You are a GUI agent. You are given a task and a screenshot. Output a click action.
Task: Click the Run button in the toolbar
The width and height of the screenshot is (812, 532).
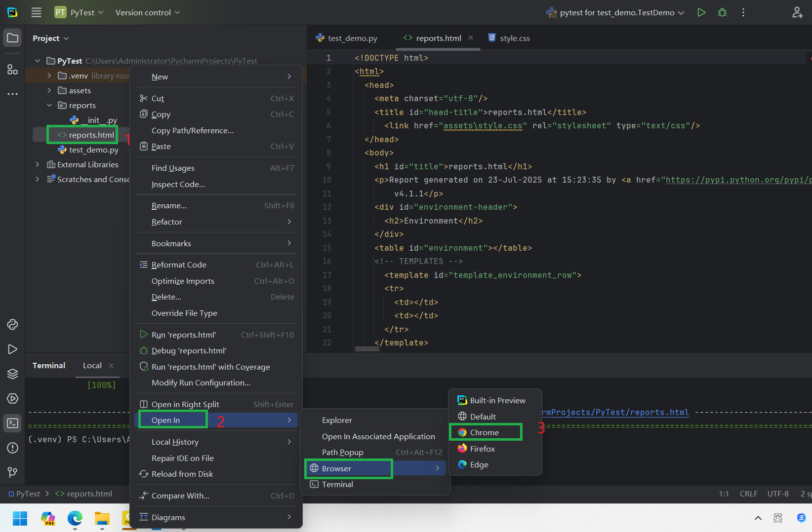pos(701,12)
